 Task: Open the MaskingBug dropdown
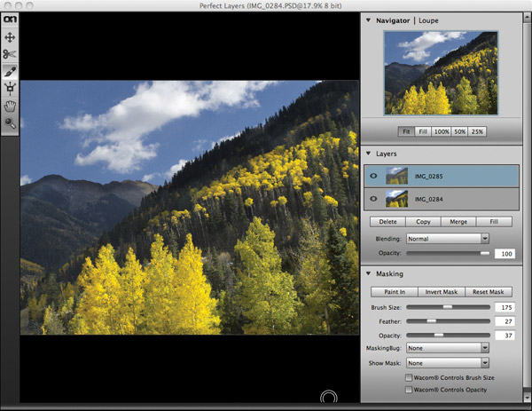click(x=448, y=348)
